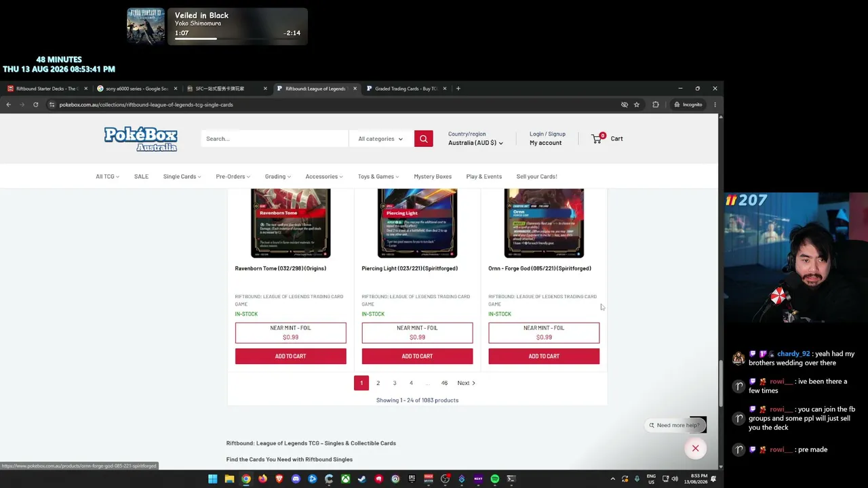Open File Explorer from the taskbar

pyautogui.click(x=229, y=479)
